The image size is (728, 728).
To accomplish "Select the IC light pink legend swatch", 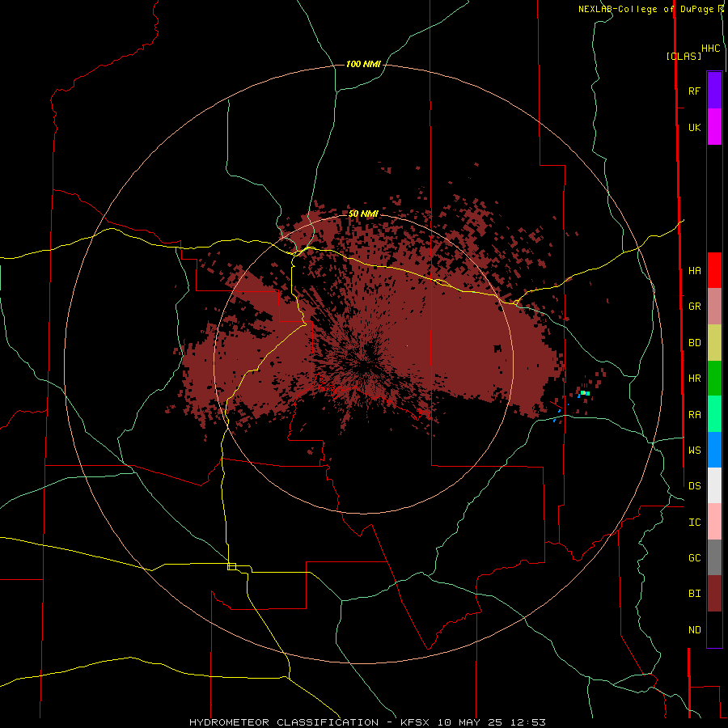I will [x=714, y=522].
